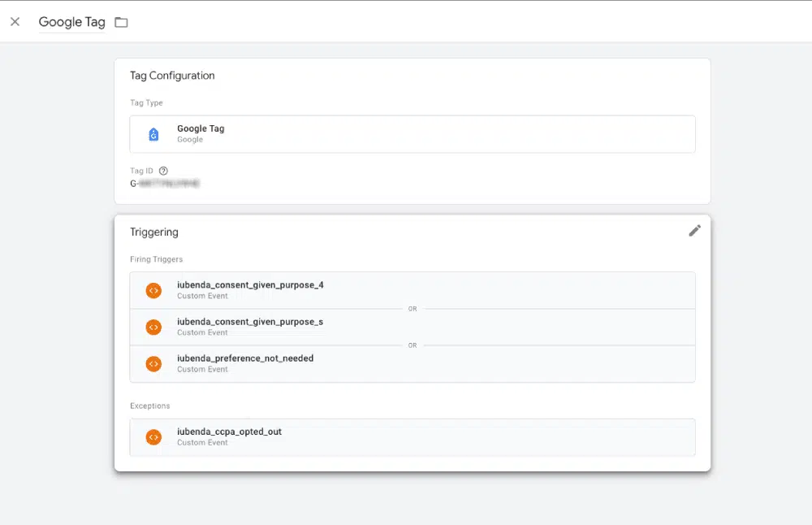812x525 pixels.
Task: Click the Triggering section heading
Action: [153, 232]
